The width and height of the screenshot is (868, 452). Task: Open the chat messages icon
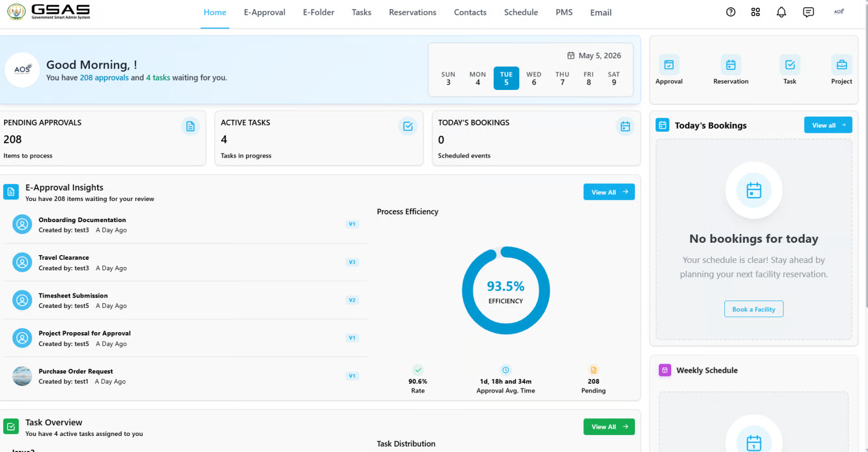click(808, 12)
